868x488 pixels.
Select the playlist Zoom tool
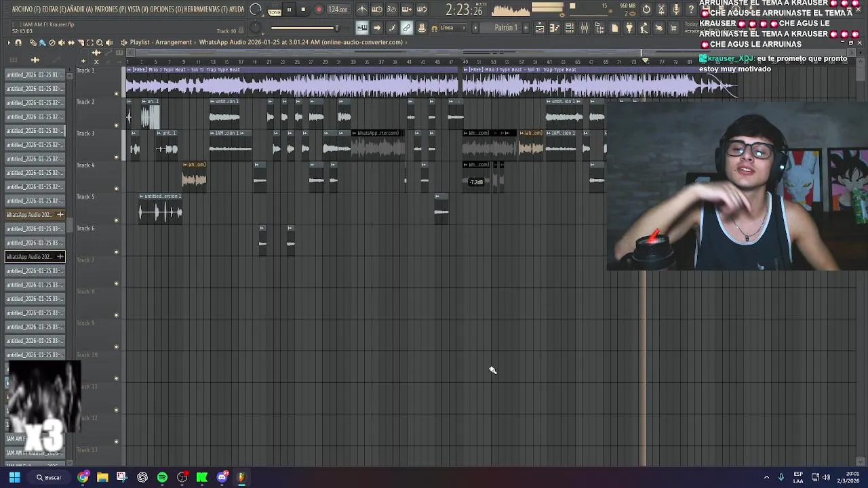pyautogui.click(x=100, y=43)
